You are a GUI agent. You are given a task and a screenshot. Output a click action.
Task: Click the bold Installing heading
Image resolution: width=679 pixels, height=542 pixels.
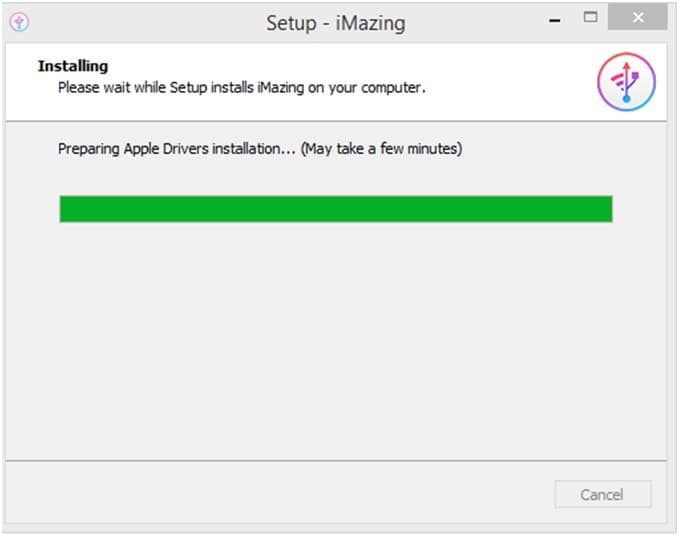click(73, 66)
